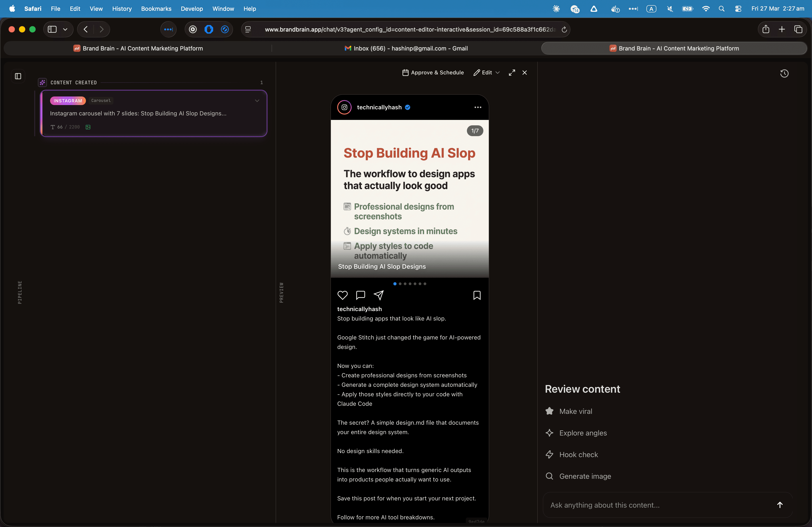812x527 pixels.
Task: Open the Develop menu
Action: click(x=192, y=9)
